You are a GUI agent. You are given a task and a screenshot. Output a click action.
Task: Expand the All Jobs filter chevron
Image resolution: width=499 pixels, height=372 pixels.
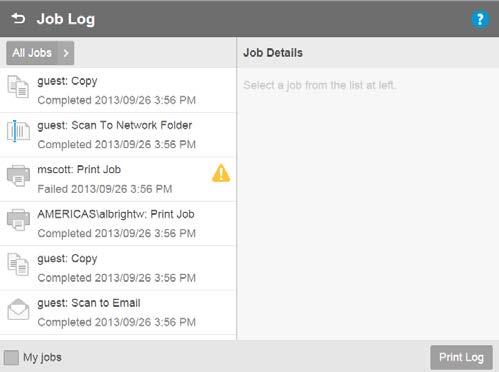pos(66,53)
